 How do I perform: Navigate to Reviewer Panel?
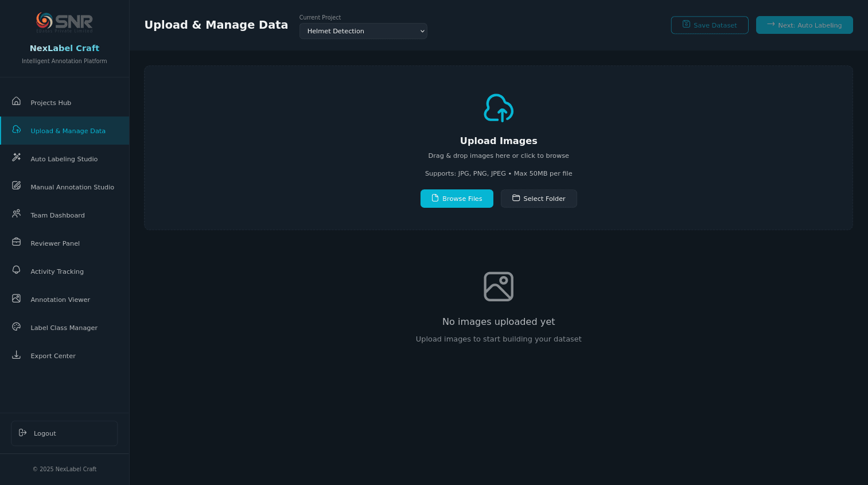click(55, 243)
